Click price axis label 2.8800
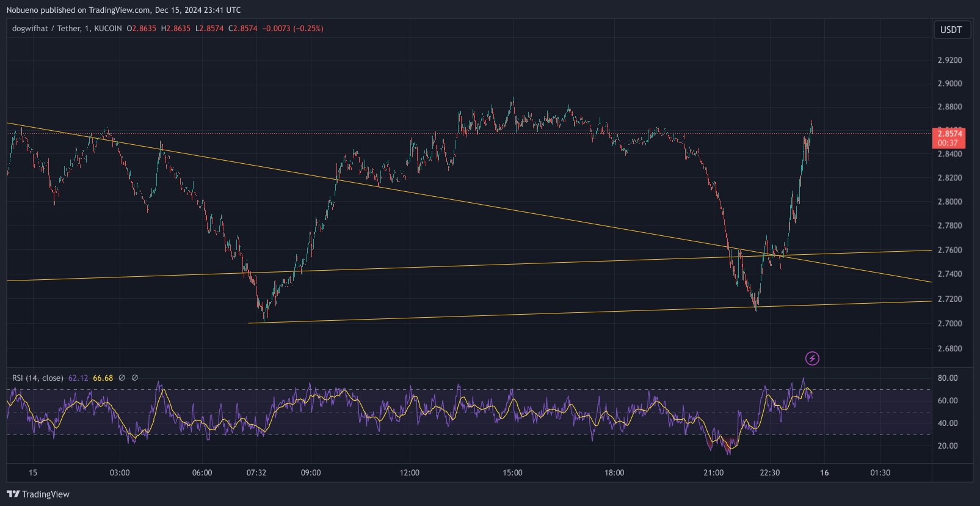The width and height of the screenshot is (980, 506). point(949,106)
